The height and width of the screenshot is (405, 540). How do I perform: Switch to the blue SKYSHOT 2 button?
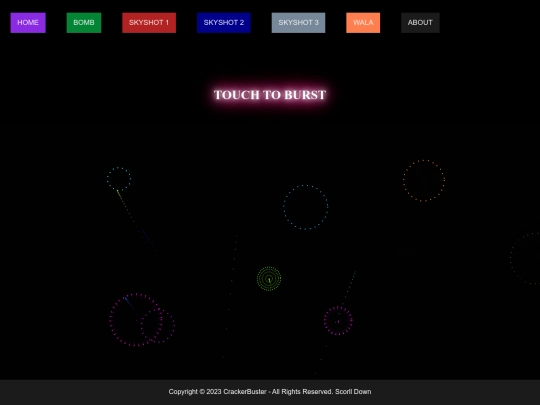point(224,23)
